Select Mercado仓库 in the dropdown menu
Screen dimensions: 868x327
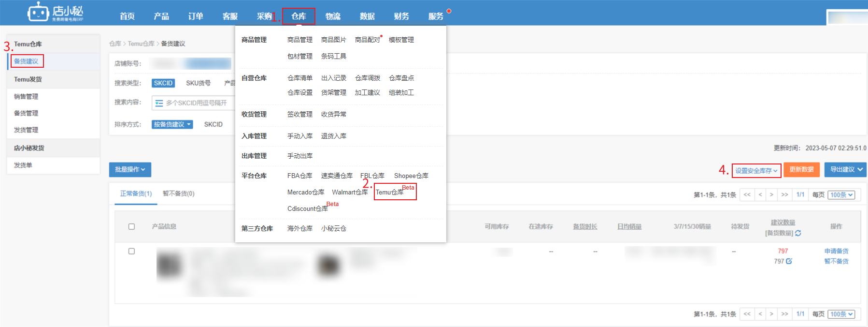pyautogui.click(x=306, y=192)
